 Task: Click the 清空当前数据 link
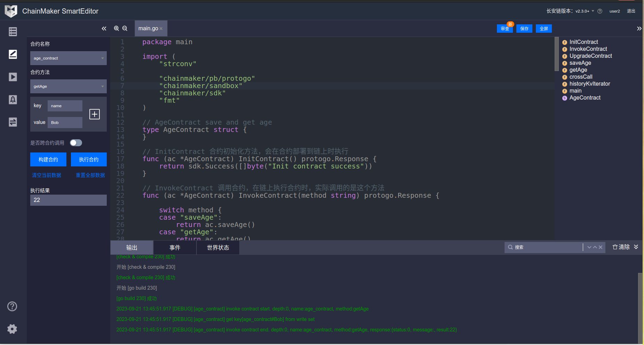(x=47, y=175)
